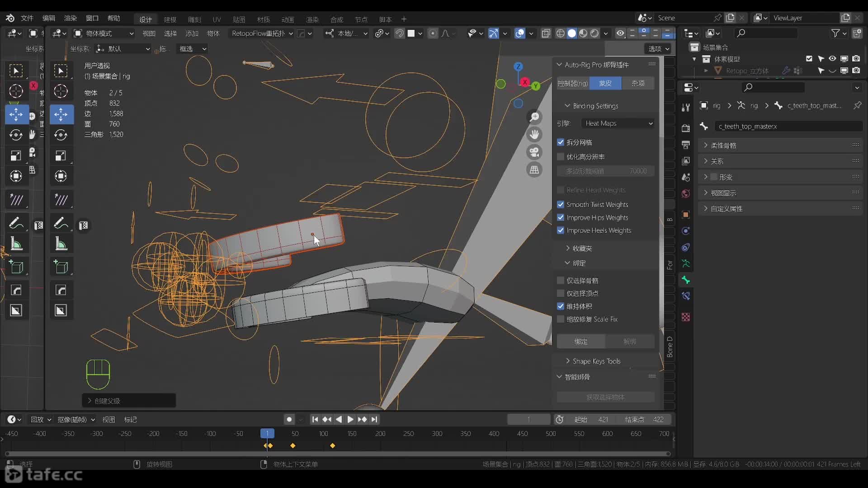Select the Rotate tool in the toolbar

point(61,135)
